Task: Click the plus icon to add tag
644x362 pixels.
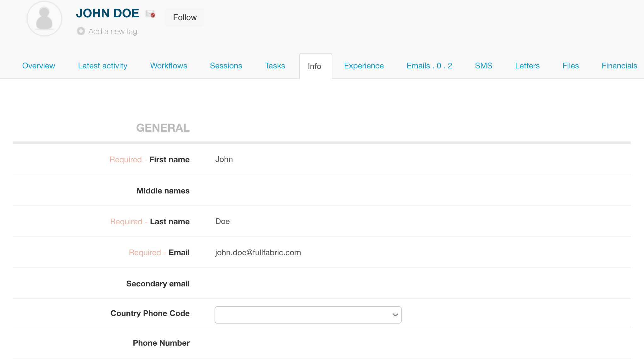Action: click(x=81, y=31)
